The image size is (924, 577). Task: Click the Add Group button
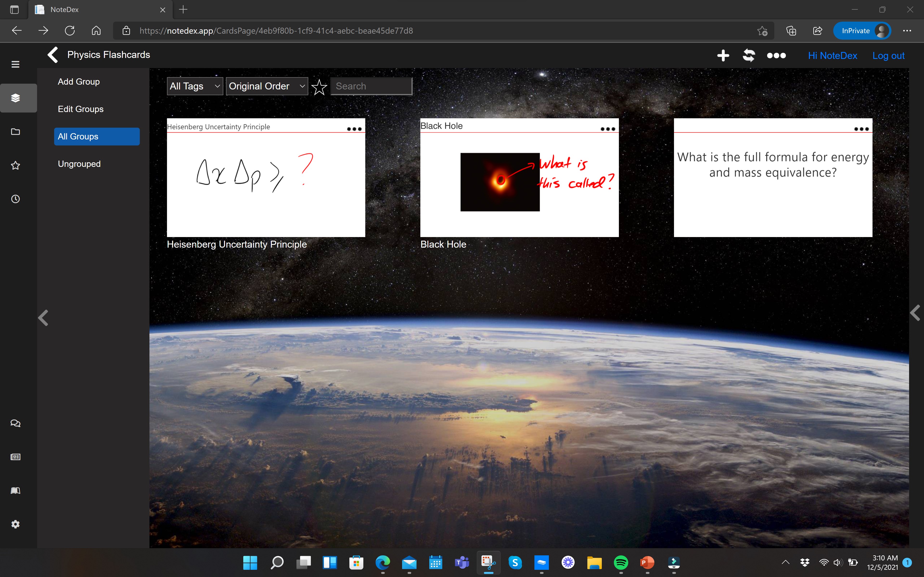click(79, 82)
